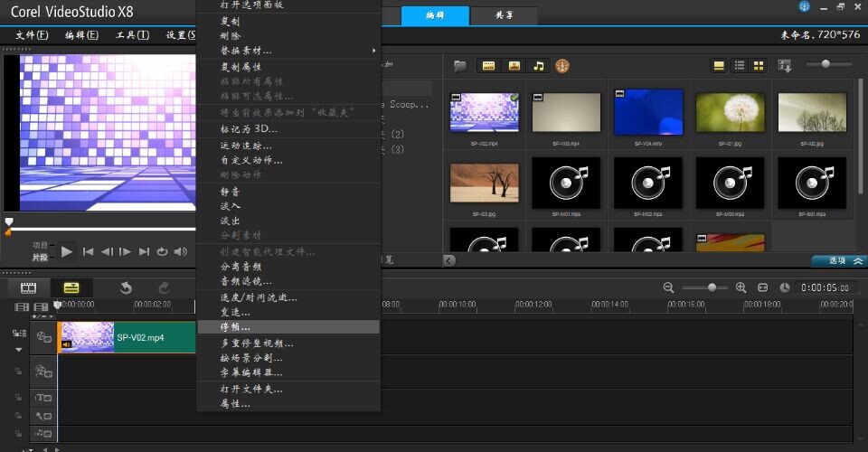Open the 文件(F) menu
Image resolution: width=868 pixels, height=452 pixels.
tap(32, 35)
